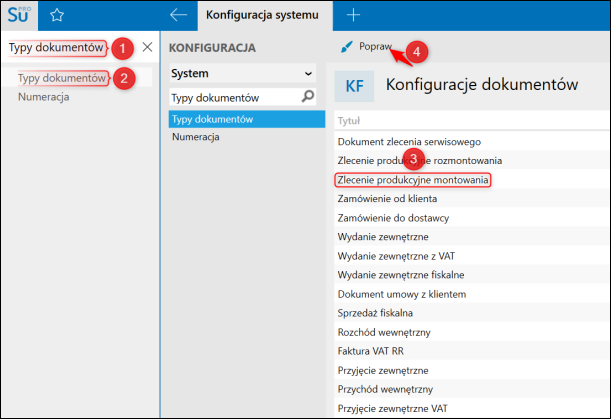Choose Numeracja in the configuration list

pos(196,137)
